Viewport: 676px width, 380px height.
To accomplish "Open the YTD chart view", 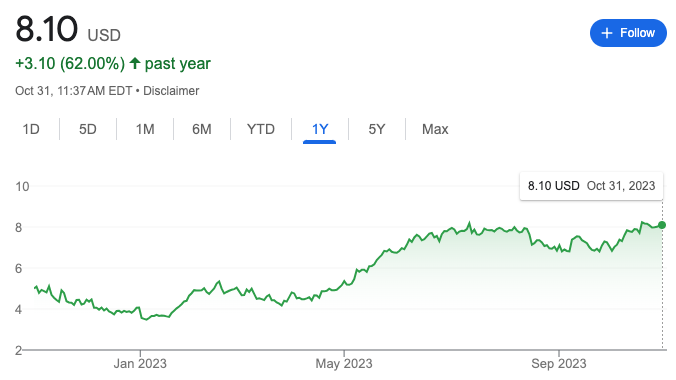I will click(261, 129).
